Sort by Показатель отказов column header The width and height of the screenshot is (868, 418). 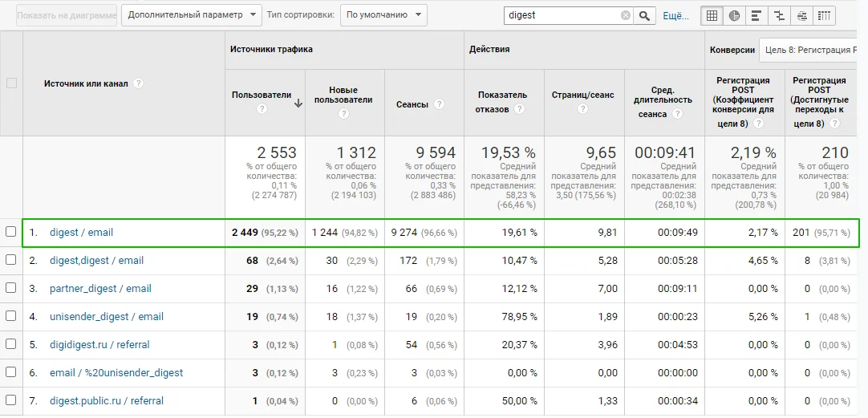(x=503, y=102)
